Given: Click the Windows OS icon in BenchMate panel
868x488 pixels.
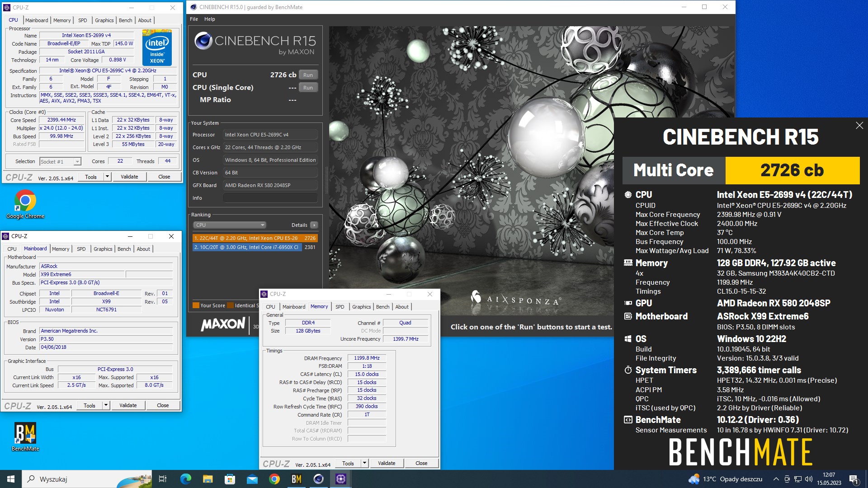Looking at the screenshot, I should [x=628, y=338].
